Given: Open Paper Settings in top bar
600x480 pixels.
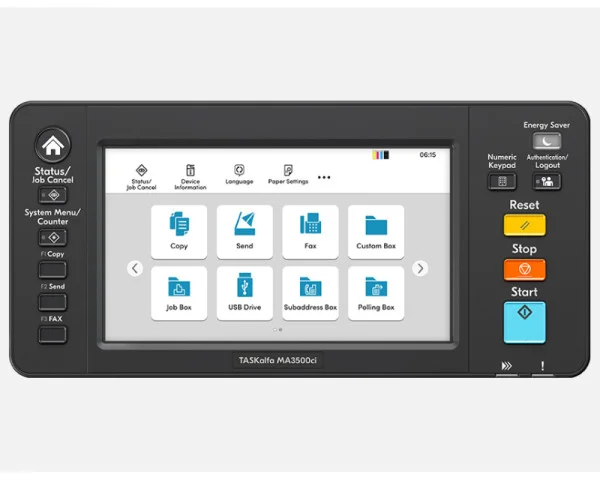Looking at the screenshot, I should tap(288, 176).
